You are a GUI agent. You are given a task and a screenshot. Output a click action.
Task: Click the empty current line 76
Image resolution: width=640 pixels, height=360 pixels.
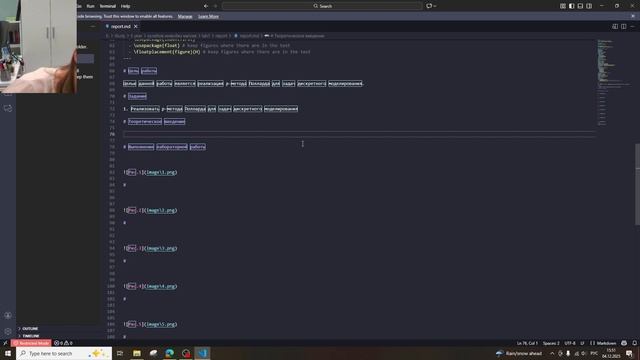tap(359, 134)
